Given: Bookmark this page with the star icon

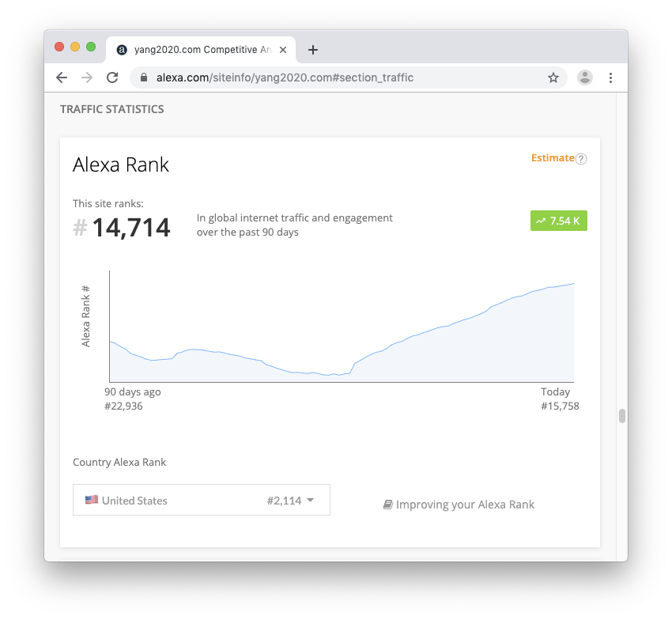Looking at the screenshot, I should 553,77.
